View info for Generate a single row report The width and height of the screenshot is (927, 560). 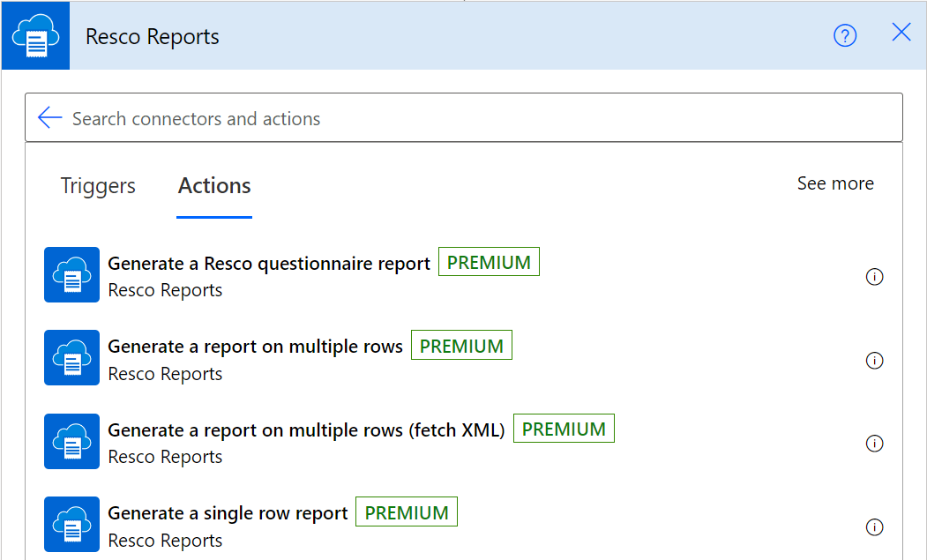[x=874, y=527]
